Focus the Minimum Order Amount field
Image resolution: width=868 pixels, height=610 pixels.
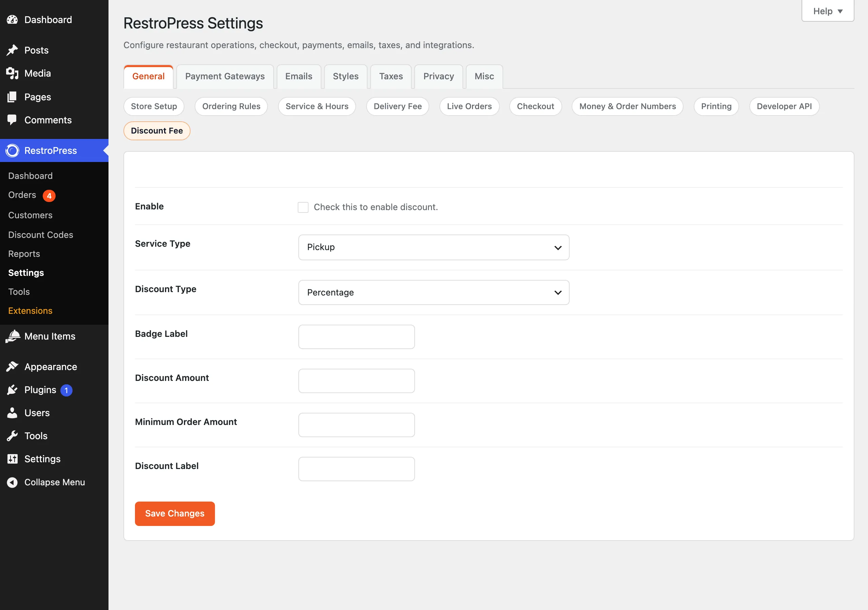click(356, 425)
